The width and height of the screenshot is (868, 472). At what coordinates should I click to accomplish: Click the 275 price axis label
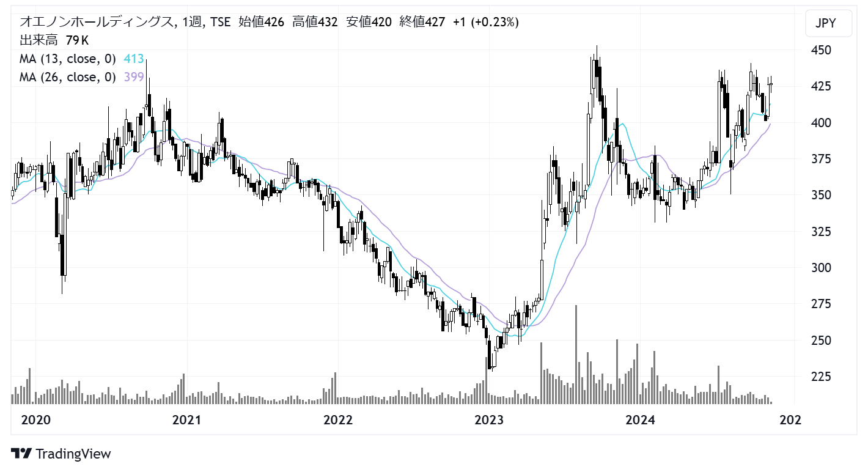(820, 304)
